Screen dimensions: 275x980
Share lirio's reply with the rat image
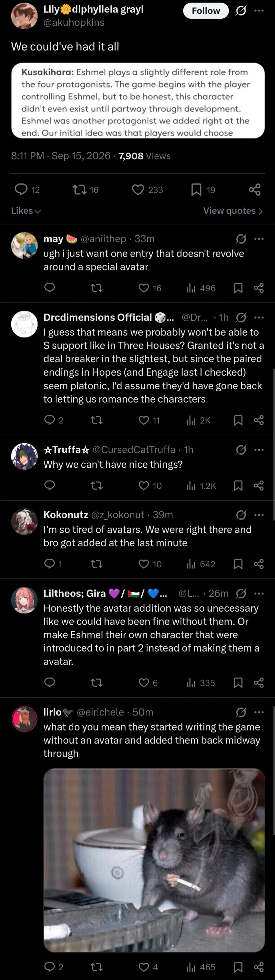tap(259, 967)
